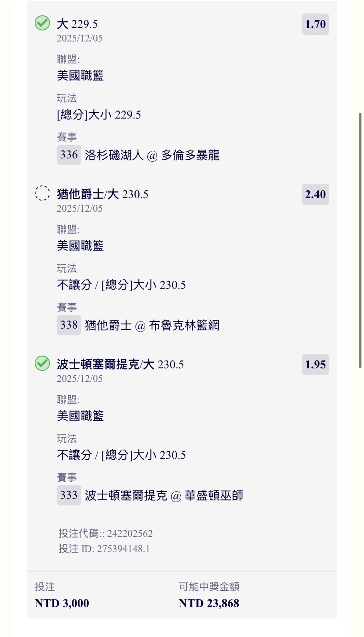The width and height of the screenshot is (364, 637).
Task: Tap the 2.40 odds badge
Action: 315,194
